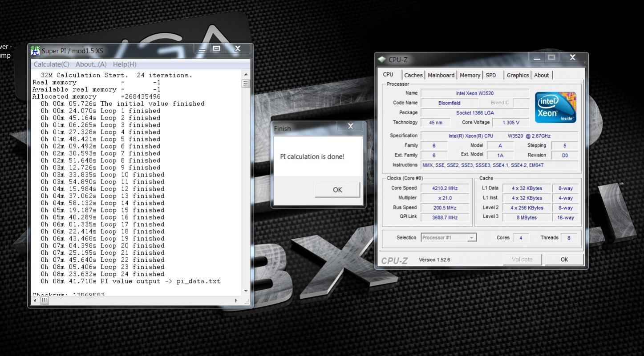
Task: Switch to the Graphics tab in CPU-Z
Action: click(518, 75)
